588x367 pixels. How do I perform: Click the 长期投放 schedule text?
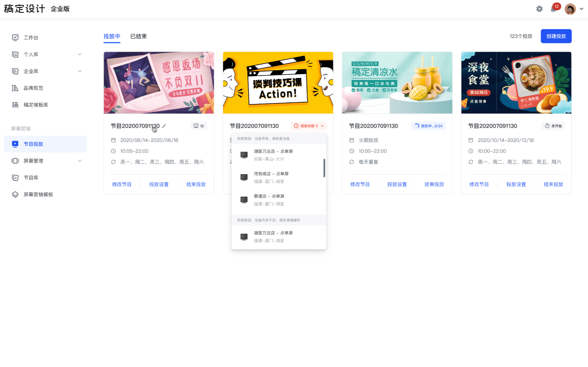[369, 140]
